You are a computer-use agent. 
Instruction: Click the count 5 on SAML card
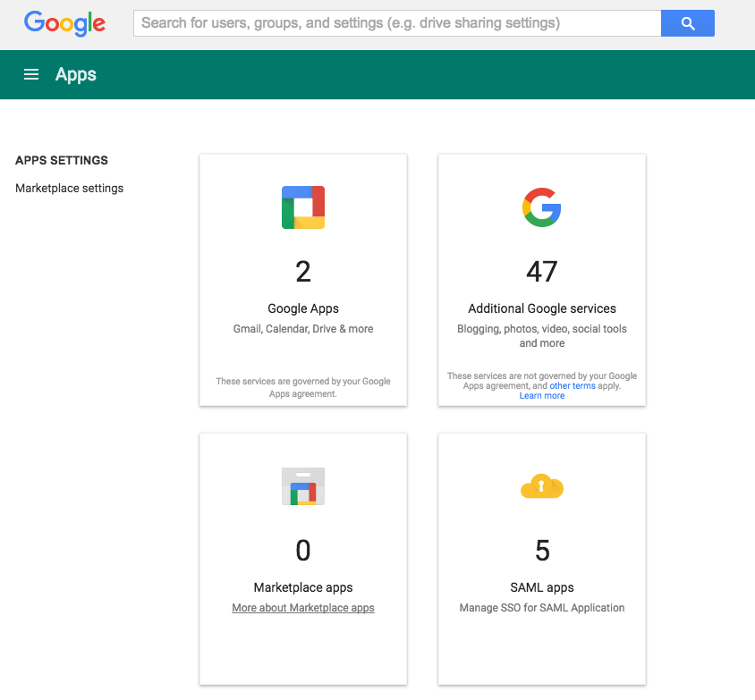(542, 551)
